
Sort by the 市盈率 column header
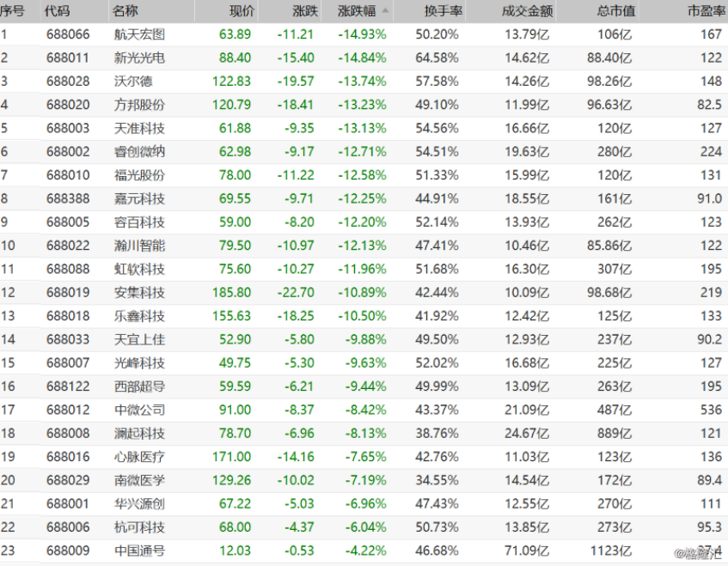pyautogui.click(x=707, y=10)
